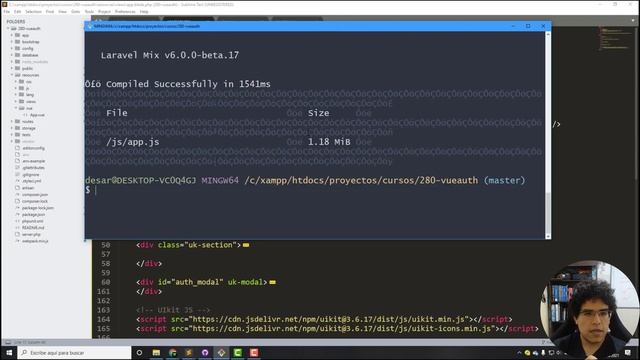Open the green Camtasia taskbar icon
This screenshot has height=360, width=640.
(x=238, y=353)
